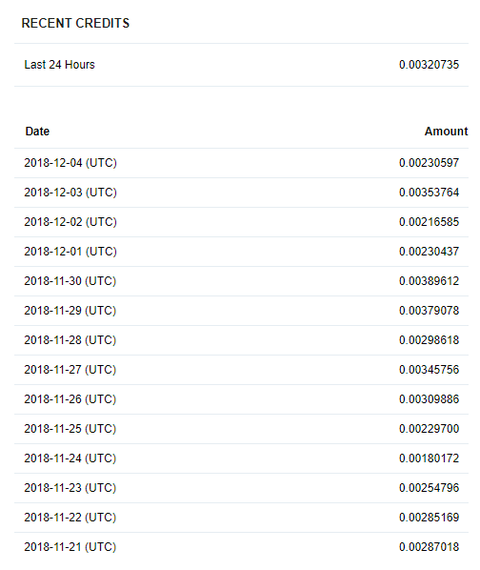Click amount 0.00379078 for 2018-11-29
Screen dimensions: 480x570
[429, 311]
